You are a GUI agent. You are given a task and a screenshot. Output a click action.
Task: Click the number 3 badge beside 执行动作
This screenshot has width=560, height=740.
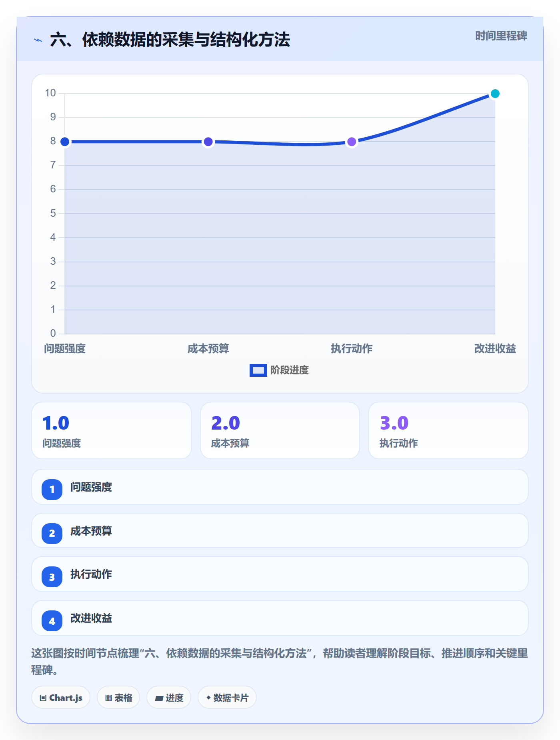[x=52, y=577]
